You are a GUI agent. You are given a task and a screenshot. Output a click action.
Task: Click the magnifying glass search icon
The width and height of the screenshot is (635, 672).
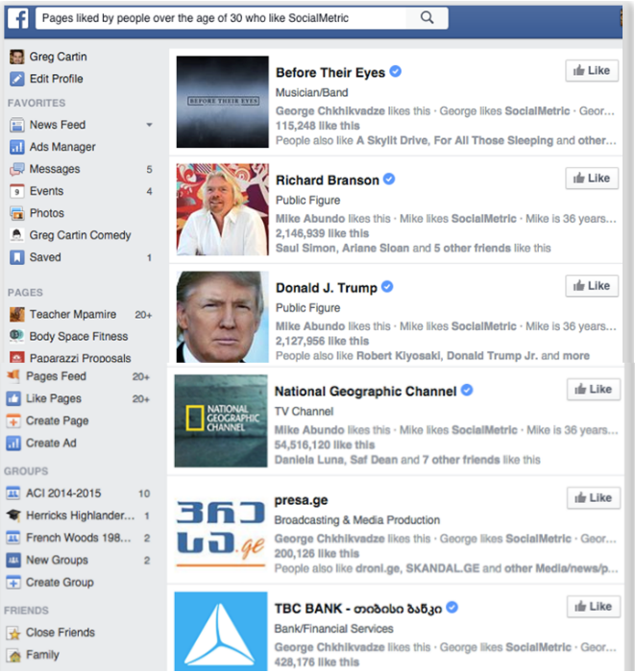pos(427,17)
